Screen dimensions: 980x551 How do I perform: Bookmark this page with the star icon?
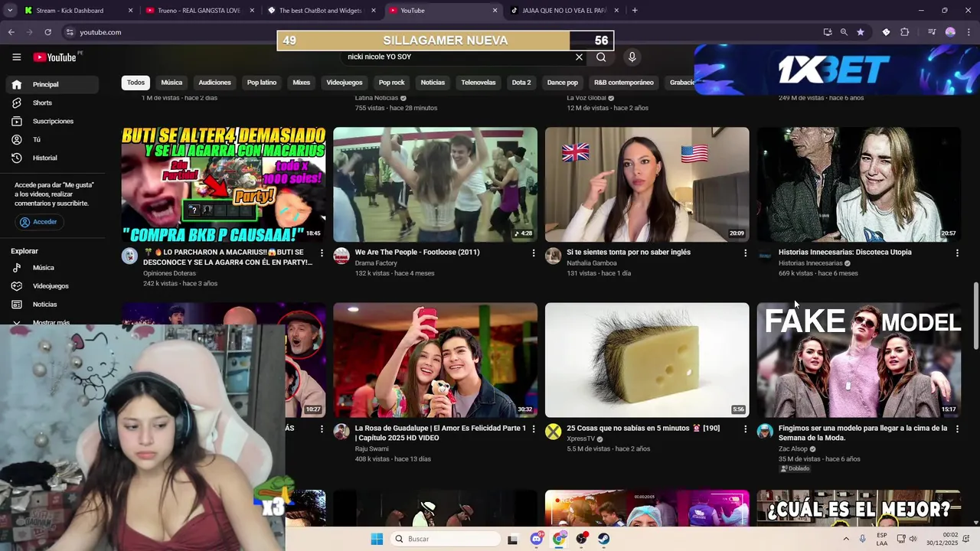click(861, 32)
